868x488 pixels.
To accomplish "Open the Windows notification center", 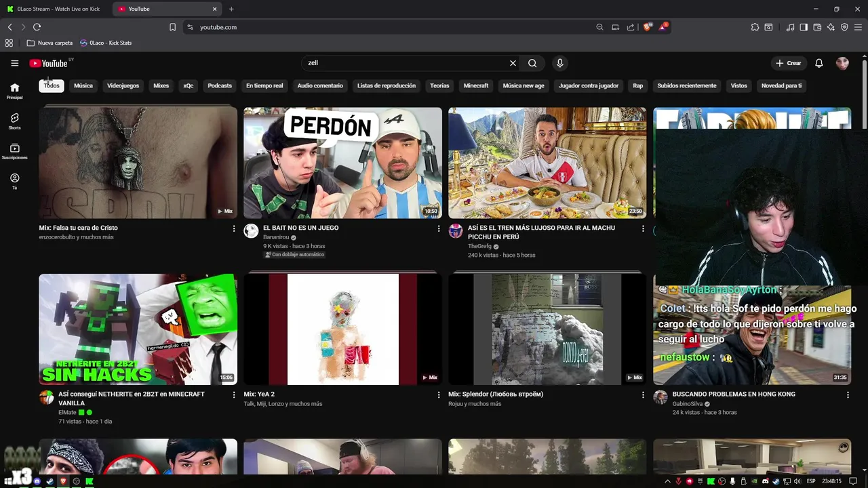I will pyautogui.click(x=853, y=481).
